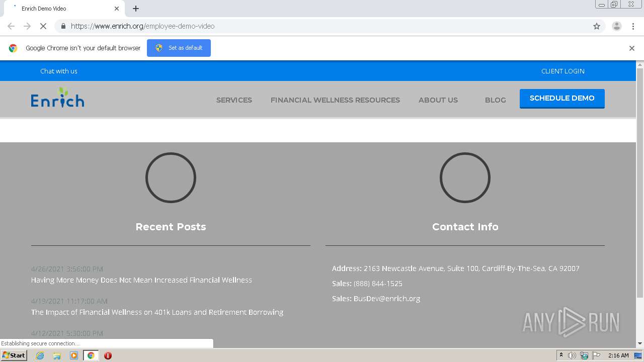Click the Contact Info heading
The height and width of the screenshot is (362, 644).
pos(465,227)
